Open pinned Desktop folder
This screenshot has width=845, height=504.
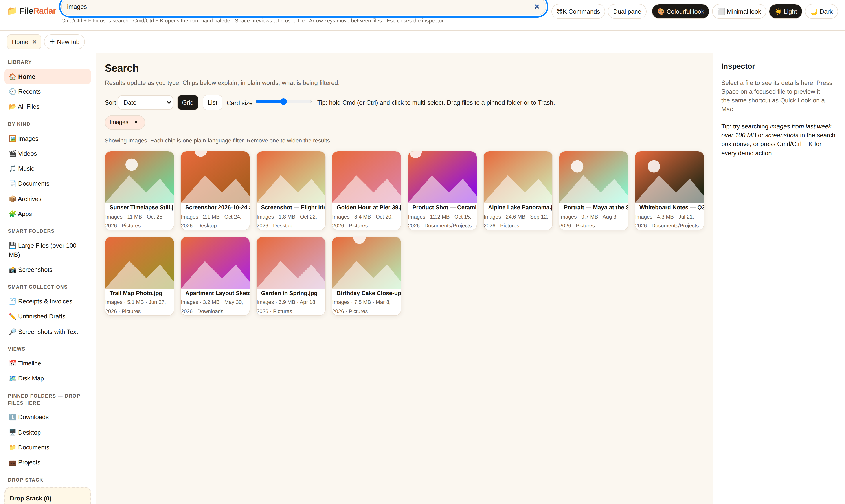click(x=48, y=432)
